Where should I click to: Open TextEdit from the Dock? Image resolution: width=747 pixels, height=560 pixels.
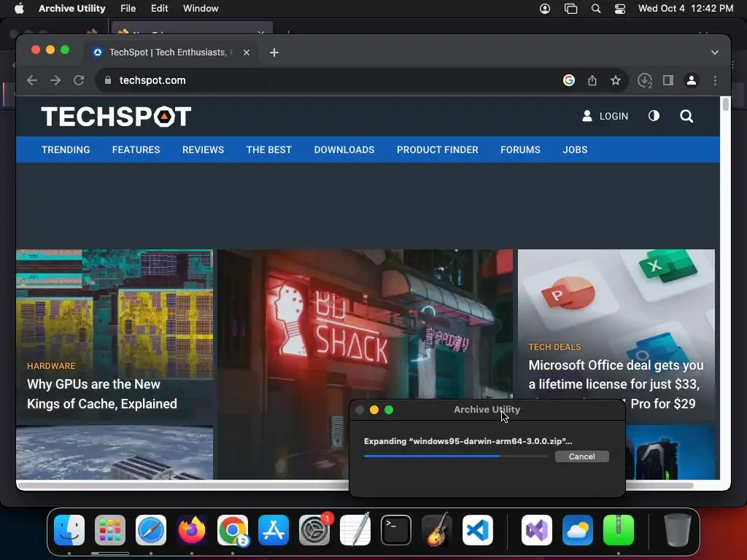(355, 529)
